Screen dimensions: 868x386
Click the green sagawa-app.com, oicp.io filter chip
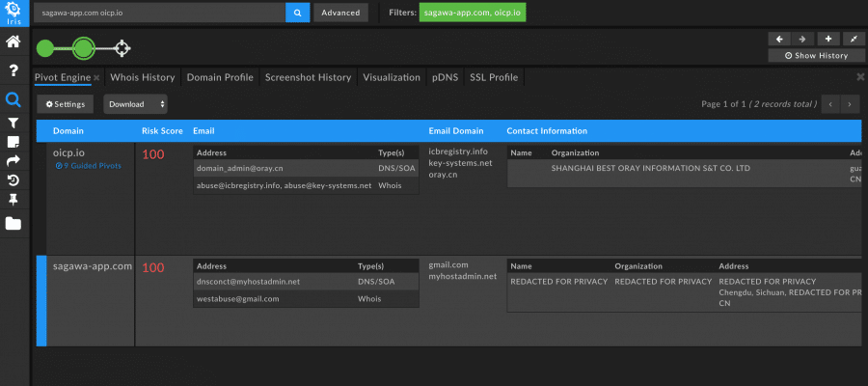pyautogui.click(x=473, y=13)
